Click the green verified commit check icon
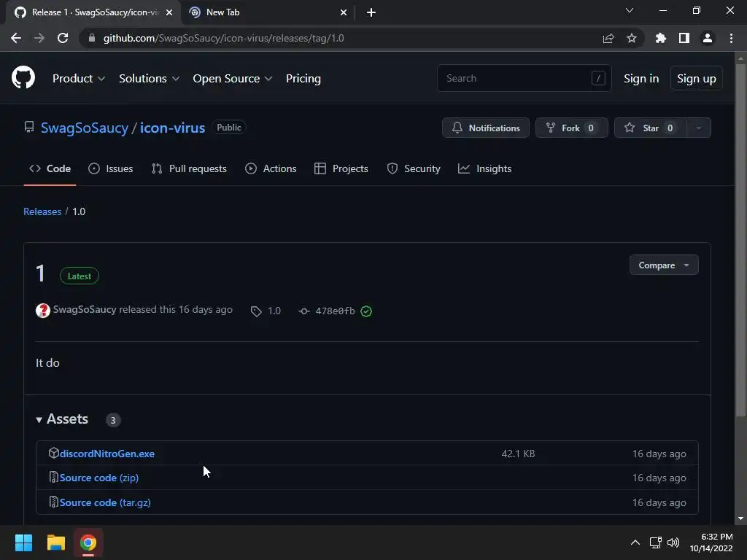This screenshot has height=560, width=747. (366, 311)
